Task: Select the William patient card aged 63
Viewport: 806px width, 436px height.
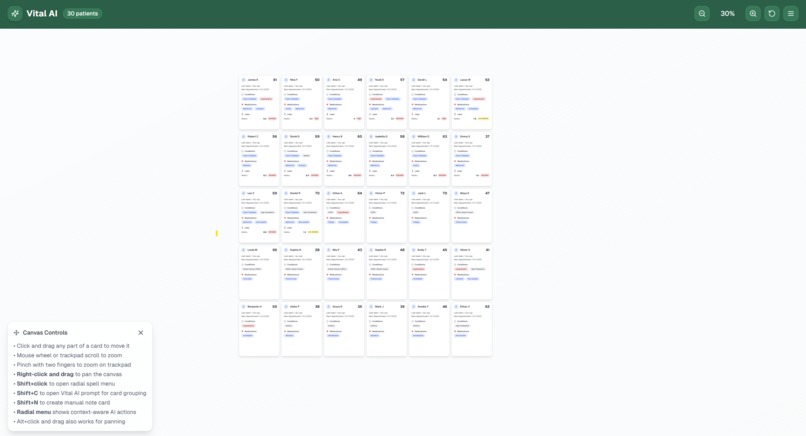Action: click(429, 157)
